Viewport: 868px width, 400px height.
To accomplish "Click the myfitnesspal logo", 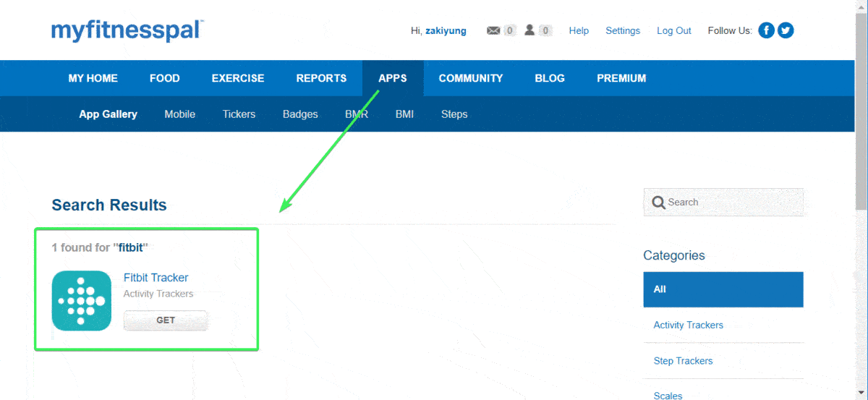I will coord(127,31).
